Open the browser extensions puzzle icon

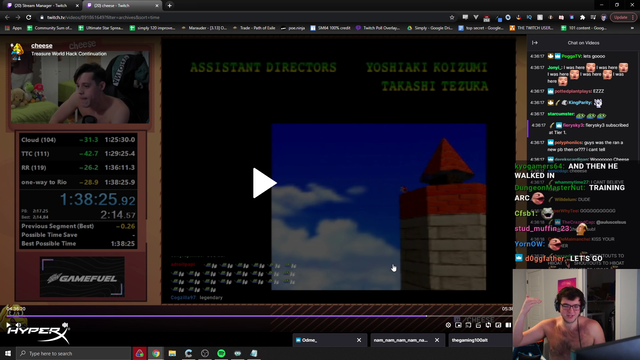pyautogui.click(x=582, y=18)
